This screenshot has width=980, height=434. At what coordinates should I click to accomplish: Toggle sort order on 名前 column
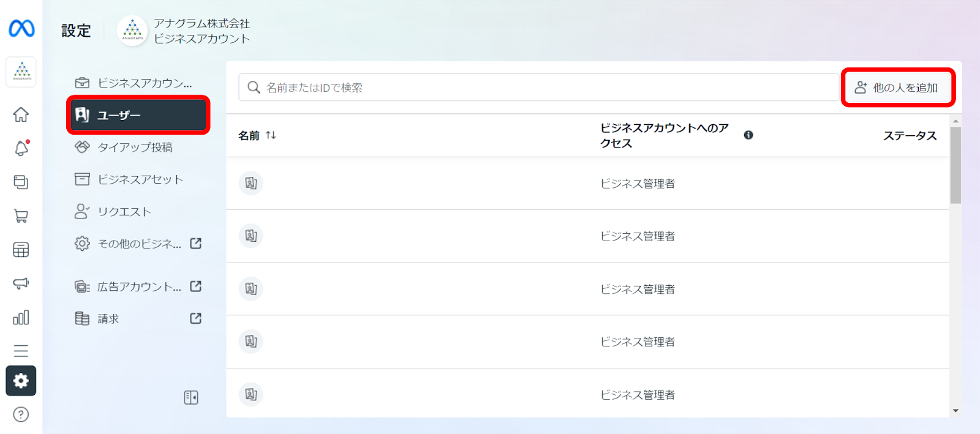pyautogui.click(x=271, y=135)
